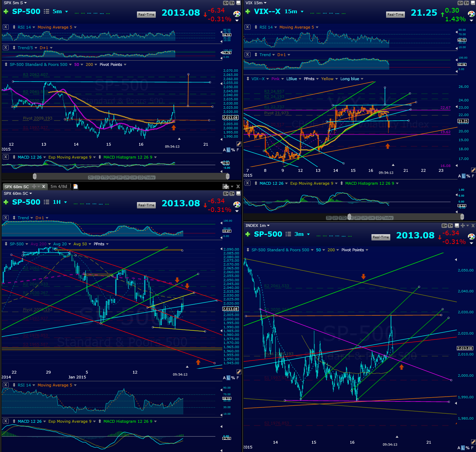476x452 pixels.
Task: Click Real-Time button in SPX 60m chart
Action: pyautogui.click(x=146, y=205)
